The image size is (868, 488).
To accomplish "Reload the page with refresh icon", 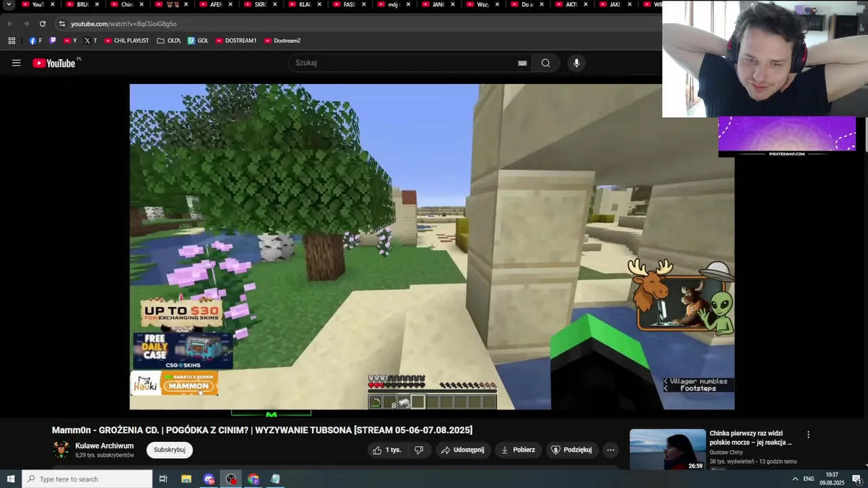I will (42, 24).
